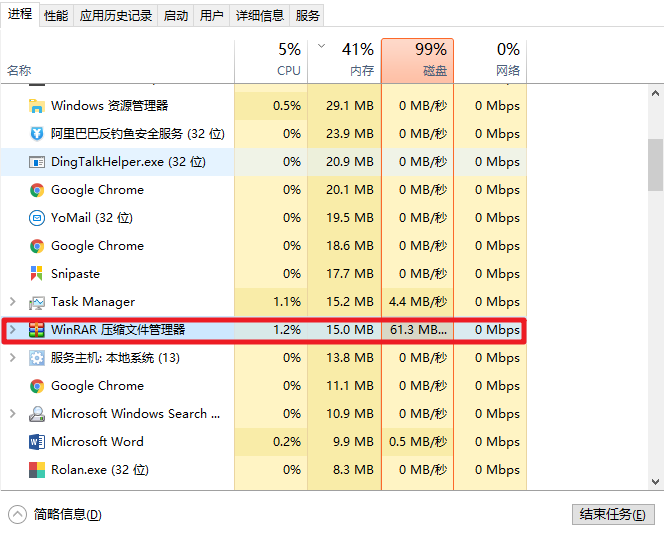Click the WinRAR 压缩文件管理器 icon
664x539 pixels.
[37, 329]
